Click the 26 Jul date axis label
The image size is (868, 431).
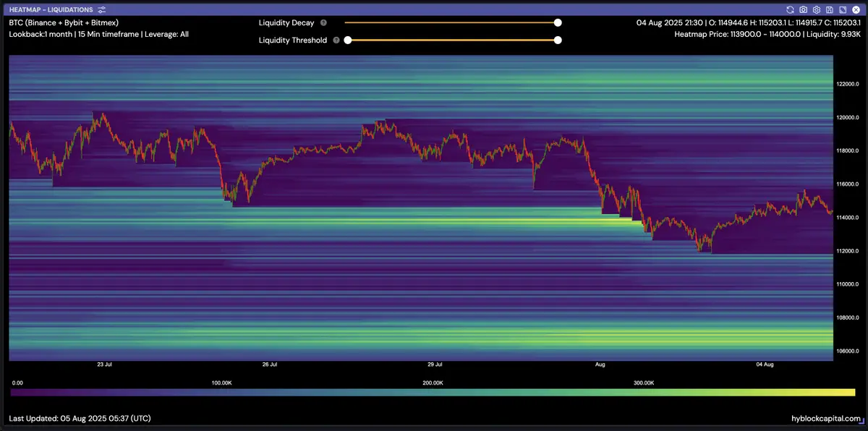point(269,364)
